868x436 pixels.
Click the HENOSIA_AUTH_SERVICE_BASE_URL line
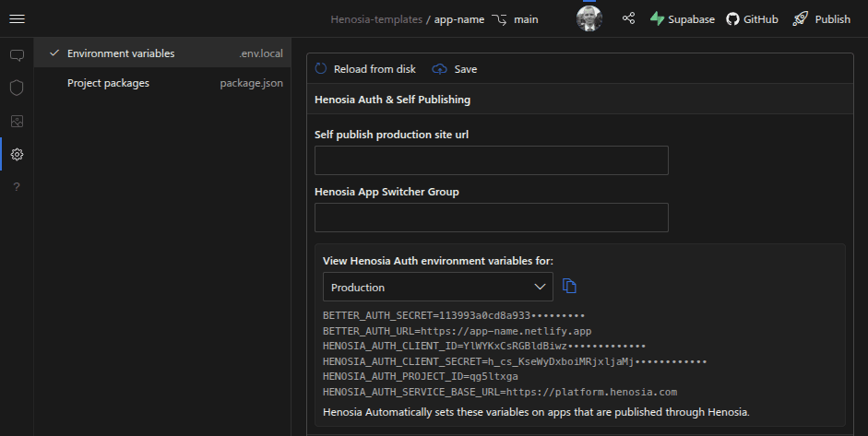pos(499,392)
